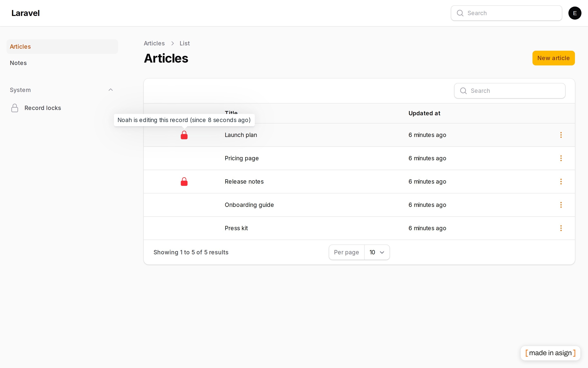The image size is (588, 368).
Task: Collapse the System sidebar group
Action: tap(110, 90)
